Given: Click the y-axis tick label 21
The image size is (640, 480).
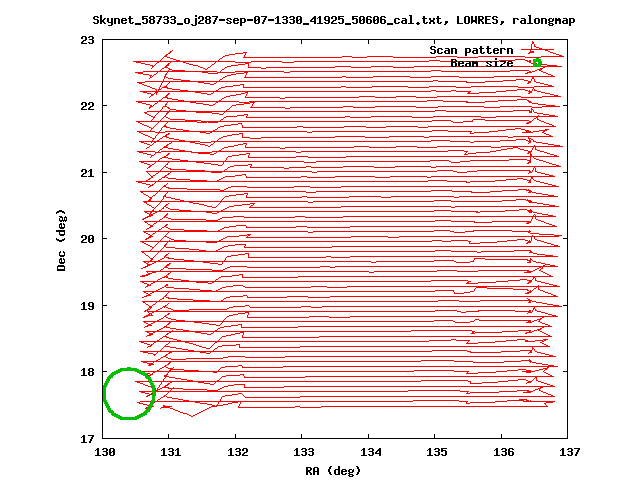Looking at the screenshot, I should pyautogui.click(x=87, y=173).
